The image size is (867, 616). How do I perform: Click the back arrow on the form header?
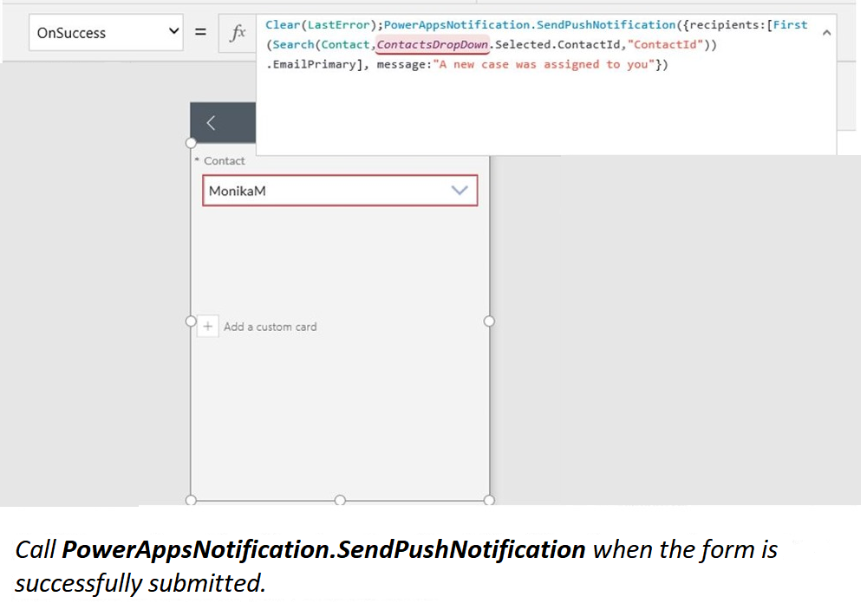point(211,122)
